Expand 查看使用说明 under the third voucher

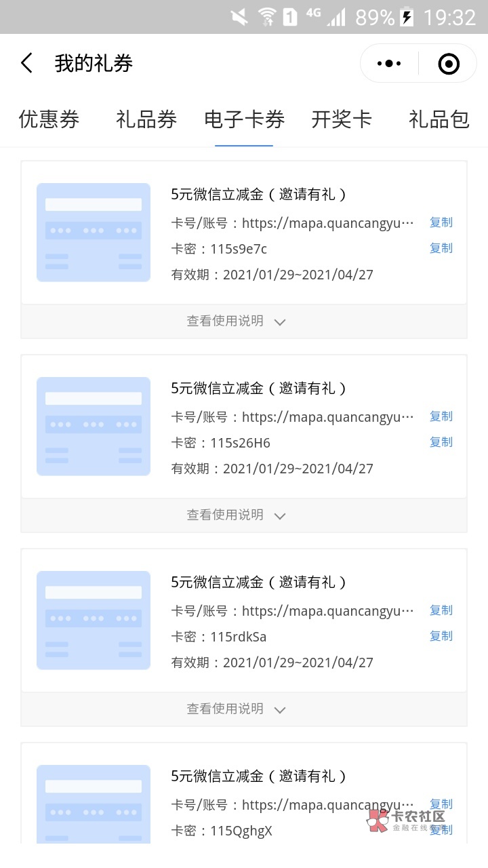pyautogui.click(x=237, y=709)
